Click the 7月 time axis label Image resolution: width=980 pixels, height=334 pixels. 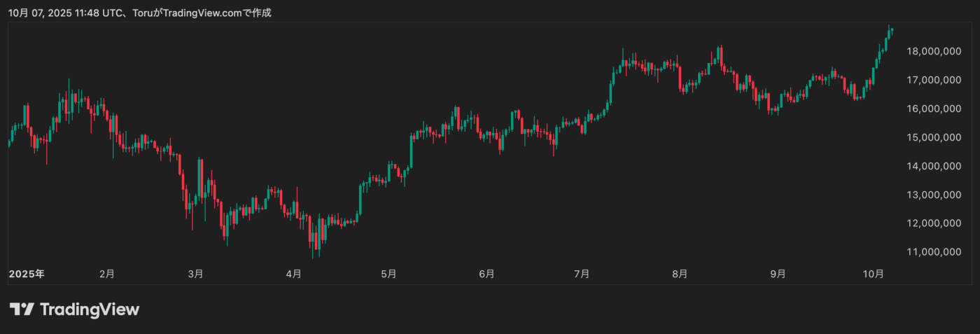(x=580, y=274)
